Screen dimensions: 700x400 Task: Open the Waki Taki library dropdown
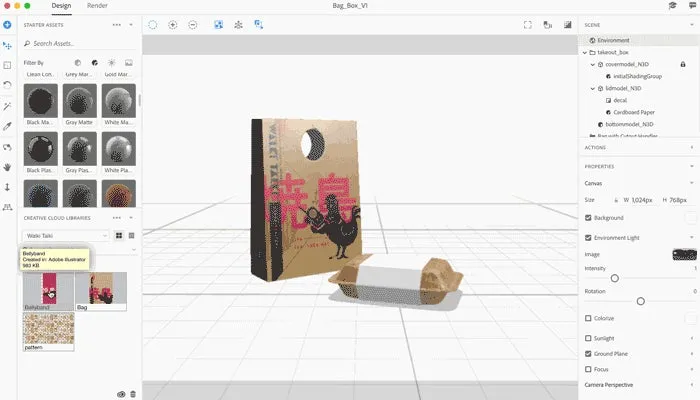[x=66, y=235]
